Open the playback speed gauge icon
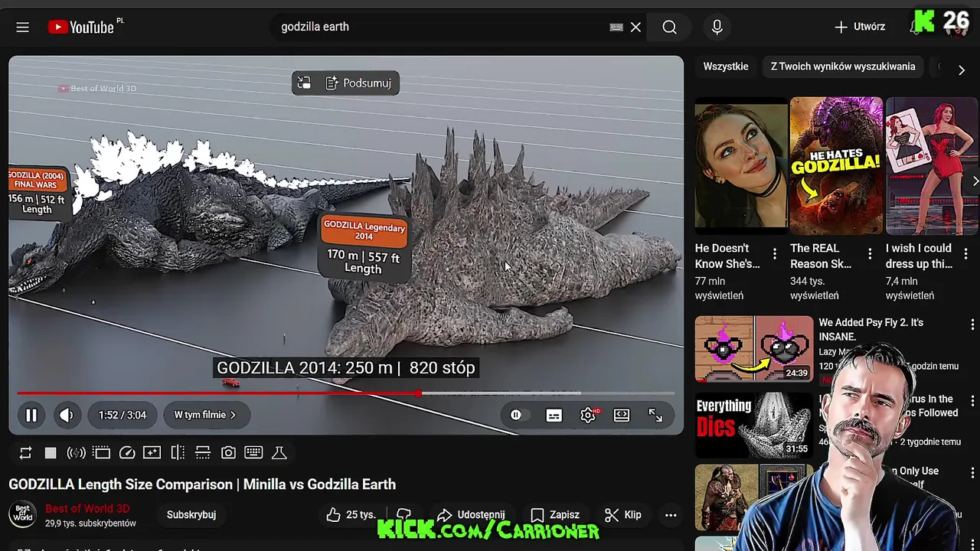The image size is (980, 551). 127,453
